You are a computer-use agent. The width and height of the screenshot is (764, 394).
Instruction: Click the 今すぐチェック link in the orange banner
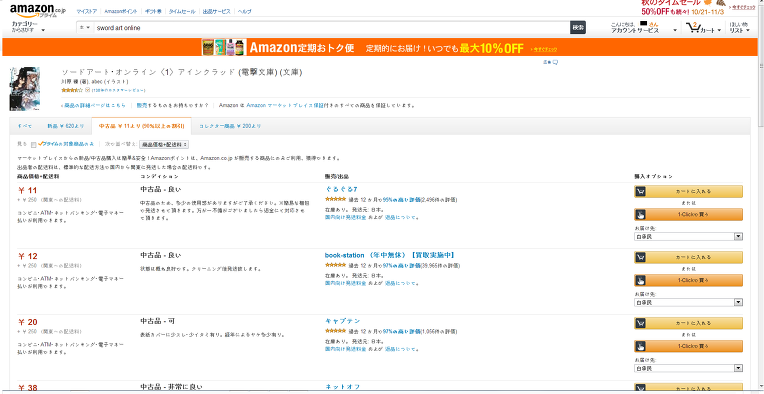click(x=545, y=50)
